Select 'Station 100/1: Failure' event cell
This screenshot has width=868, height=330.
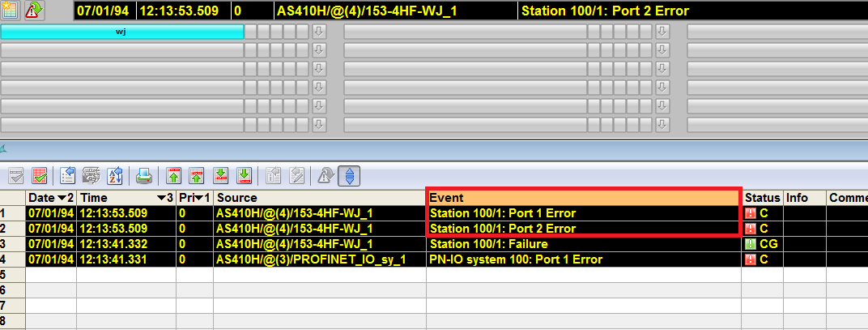pos(584,244)
